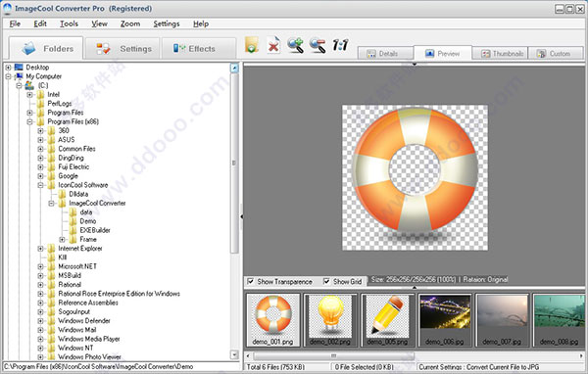Select the demo_006.jpg thumbnail

445,319
